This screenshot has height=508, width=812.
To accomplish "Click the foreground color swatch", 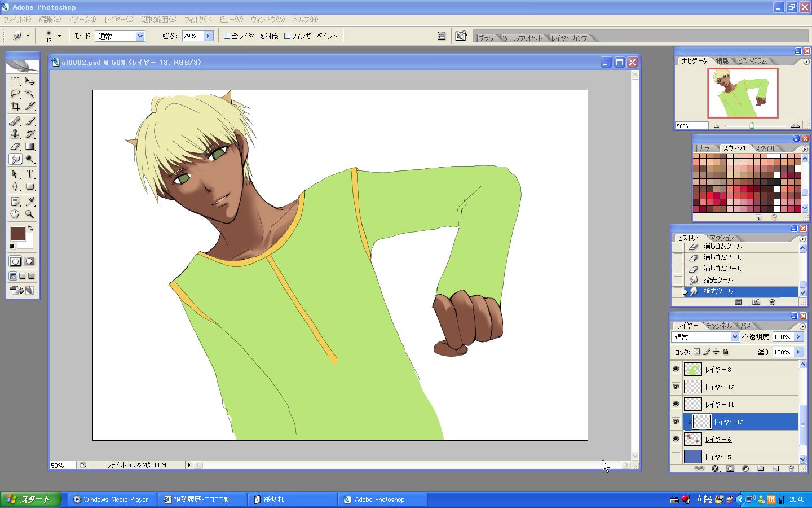I will click(17, 233).
